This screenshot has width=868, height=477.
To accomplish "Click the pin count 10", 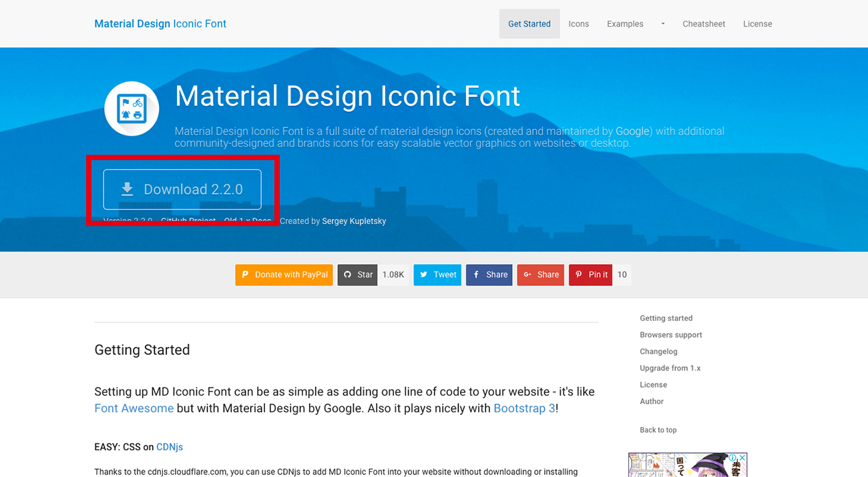I will coord(622,275).
